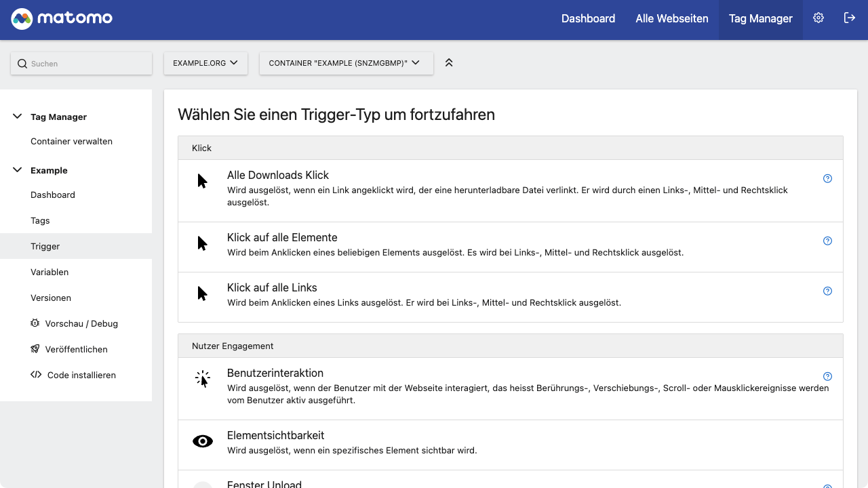Click the code icon beside Code installieren

[x=36, y=375]
